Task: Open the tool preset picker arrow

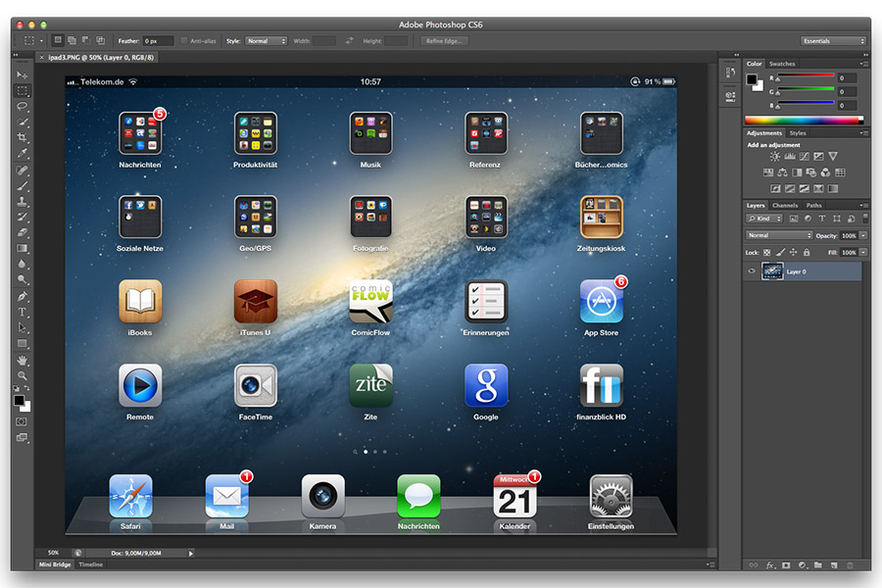Action: [41, 41]
